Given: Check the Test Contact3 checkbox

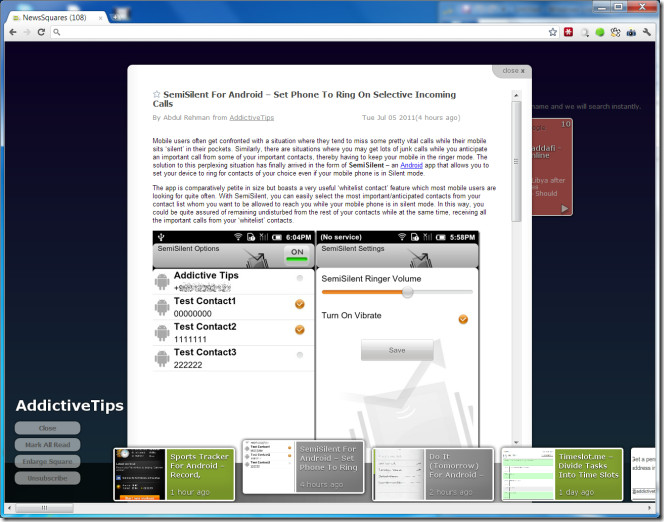Looking at the screenshot, I should coord(300,355).
